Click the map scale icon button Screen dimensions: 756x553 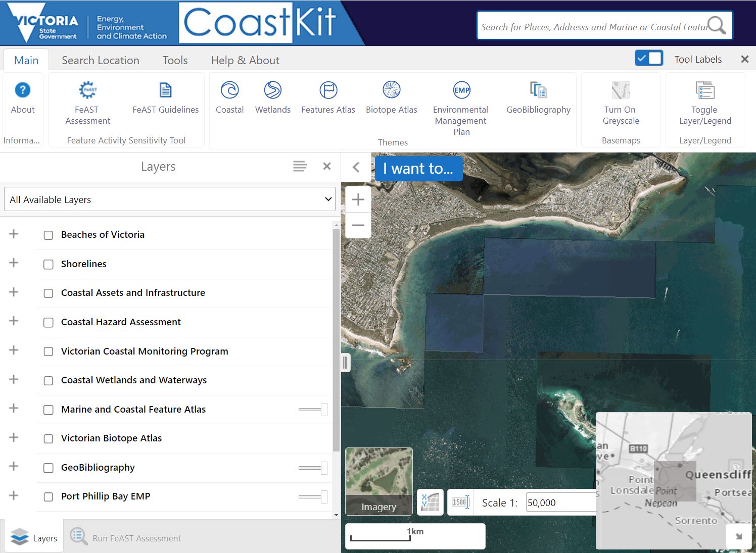(460, 502)
